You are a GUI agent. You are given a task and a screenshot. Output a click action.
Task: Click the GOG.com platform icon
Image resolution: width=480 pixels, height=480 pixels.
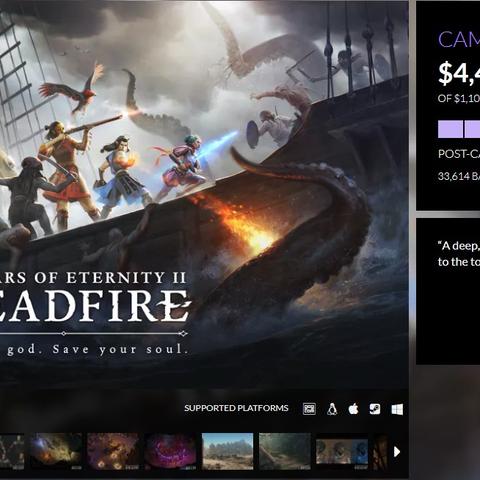tap(309, 409)
